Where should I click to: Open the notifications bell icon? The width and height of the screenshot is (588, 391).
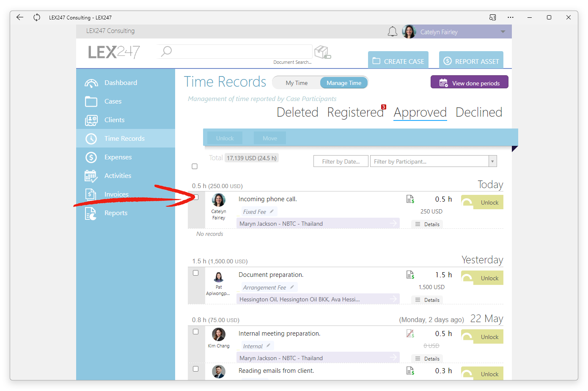coord(393,32)
